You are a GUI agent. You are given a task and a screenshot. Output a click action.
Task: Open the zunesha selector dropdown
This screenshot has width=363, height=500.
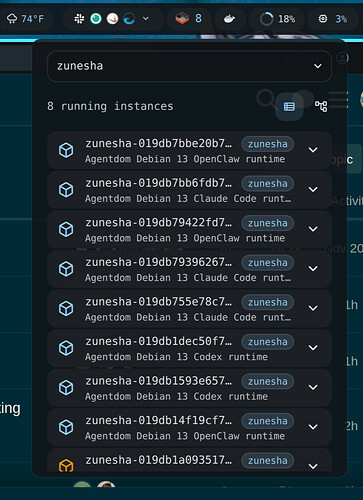pos(189,66)
